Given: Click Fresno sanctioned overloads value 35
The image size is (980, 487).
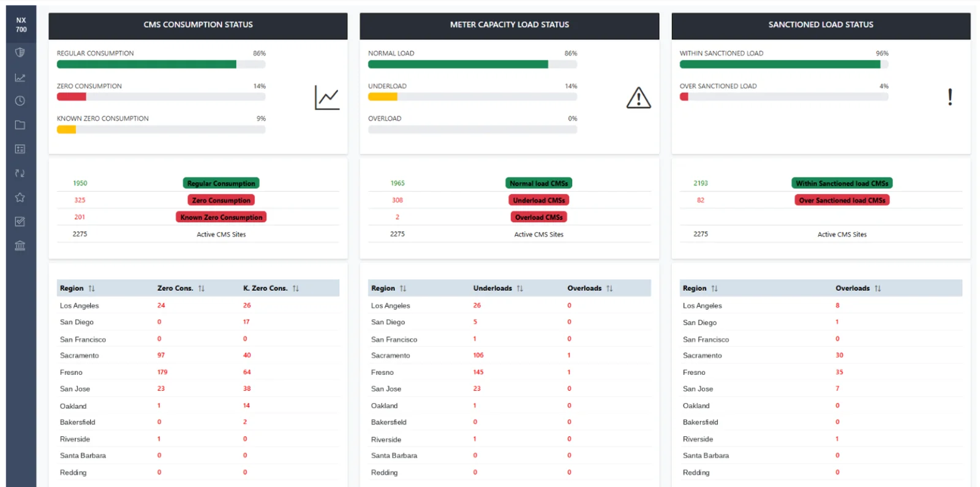Looking at the screenshot, I should 839,372.
